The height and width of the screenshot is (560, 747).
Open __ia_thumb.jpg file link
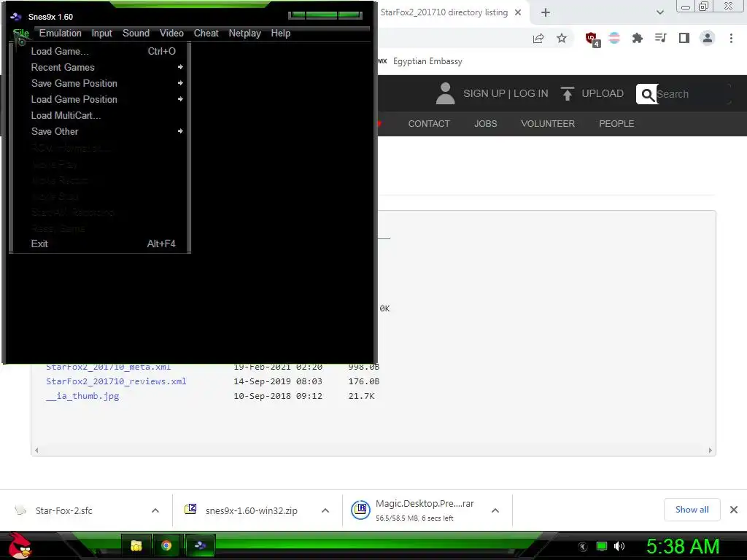click(82, 396)
